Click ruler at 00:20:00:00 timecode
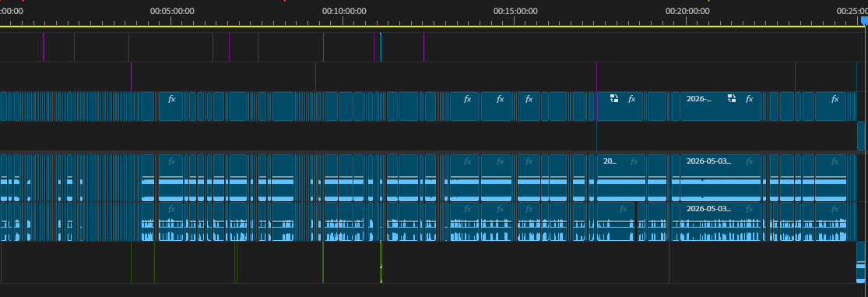 (687, 11)
